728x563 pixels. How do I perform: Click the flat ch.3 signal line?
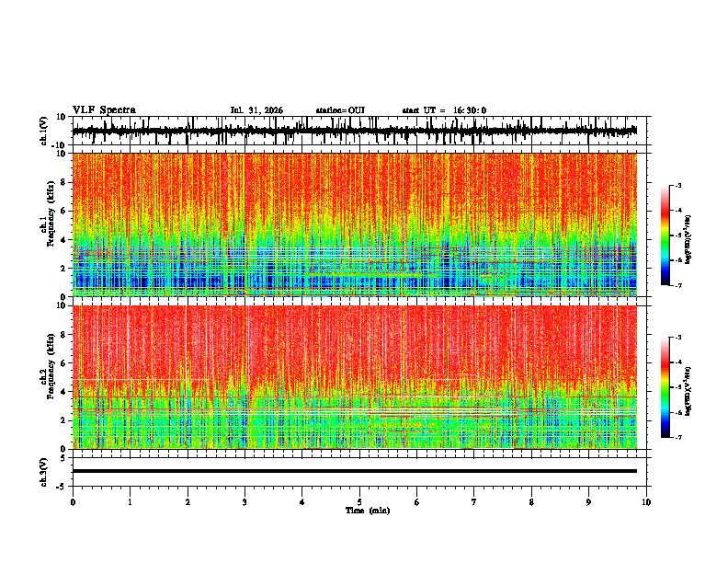pos(354,471)
